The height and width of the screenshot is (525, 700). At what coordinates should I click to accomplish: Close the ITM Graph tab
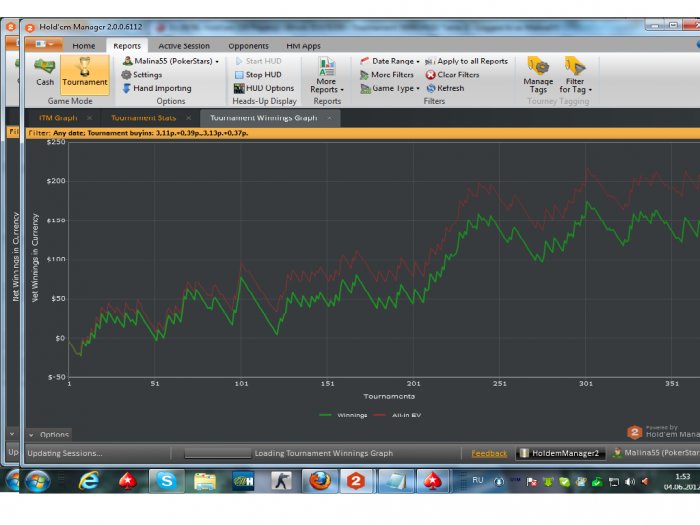tap(90, 118)
